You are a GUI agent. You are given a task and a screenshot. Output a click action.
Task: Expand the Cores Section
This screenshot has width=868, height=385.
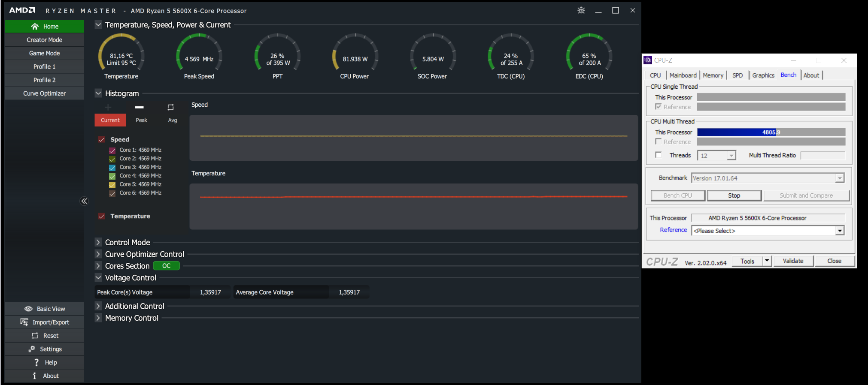(98, 266)
